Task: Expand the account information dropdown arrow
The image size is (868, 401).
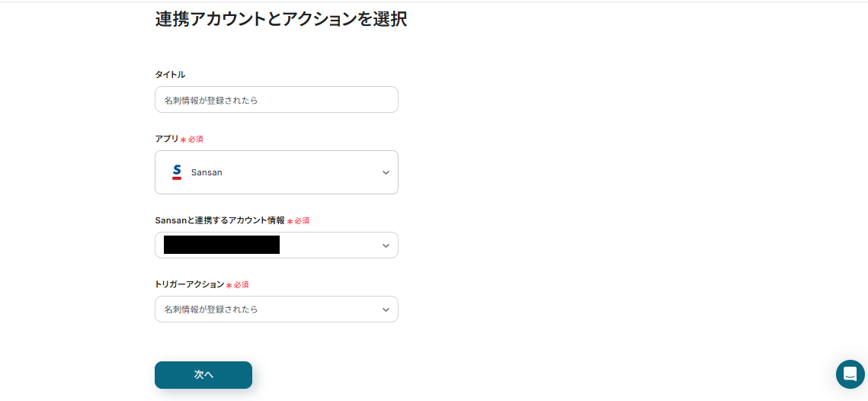Action: click(x=386, y=245)
